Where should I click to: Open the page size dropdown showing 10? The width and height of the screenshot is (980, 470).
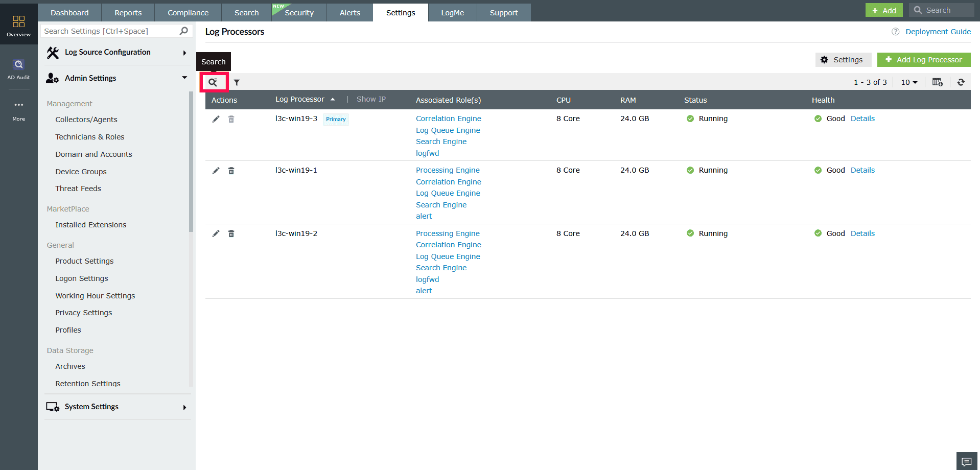click(908, 82)
